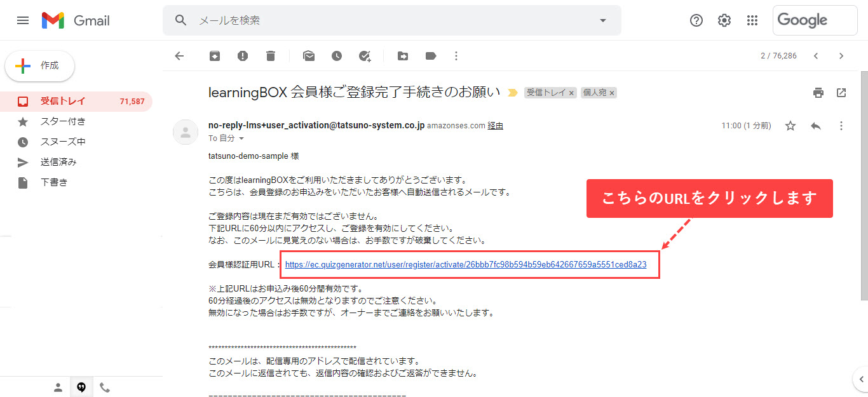This screenshot has height=397, width=868.
Task: Expand search options dropdown arrow
Action: [603, 20]
